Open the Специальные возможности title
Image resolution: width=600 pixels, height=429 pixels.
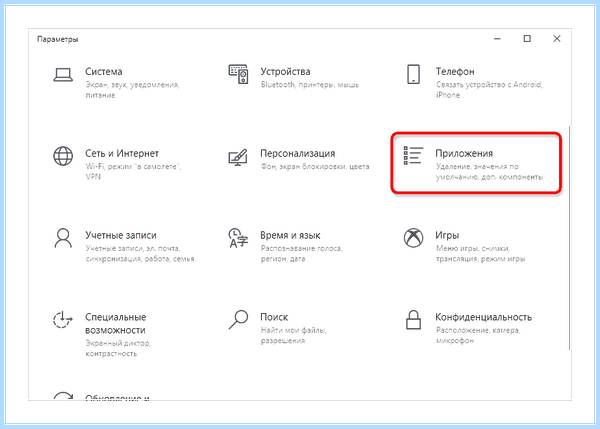pyautogui.click(x=116, y=323)
